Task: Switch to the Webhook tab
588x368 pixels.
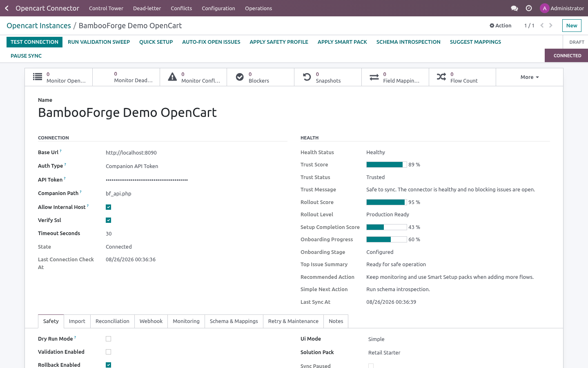Action: click(x=151, y=321)
